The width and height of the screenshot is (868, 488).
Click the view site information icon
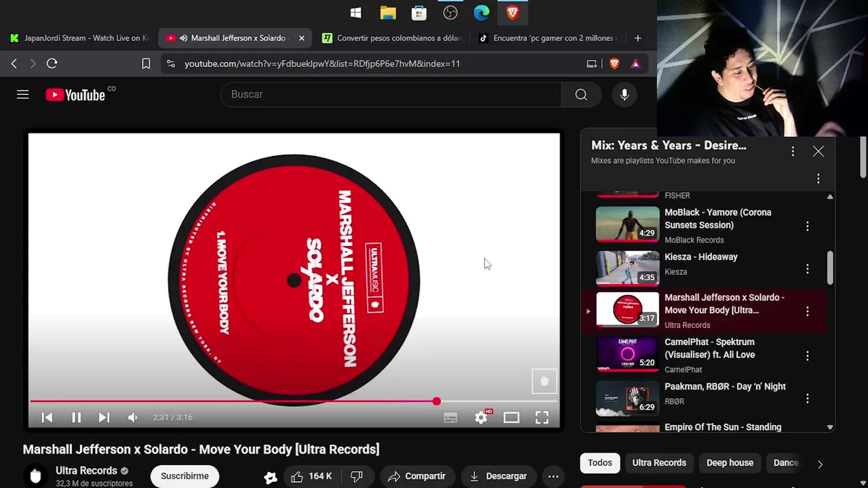click(x=171, y=64)
